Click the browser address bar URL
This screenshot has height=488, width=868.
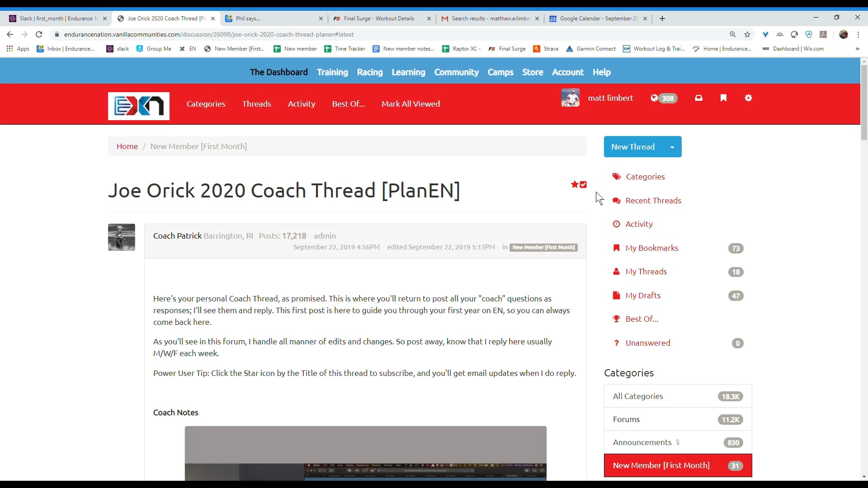[208, 34]
